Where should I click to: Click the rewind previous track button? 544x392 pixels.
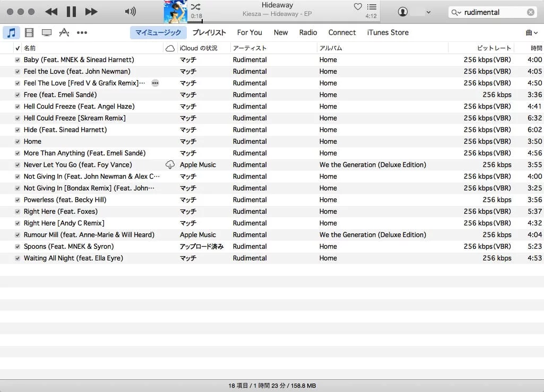[51, 12]
